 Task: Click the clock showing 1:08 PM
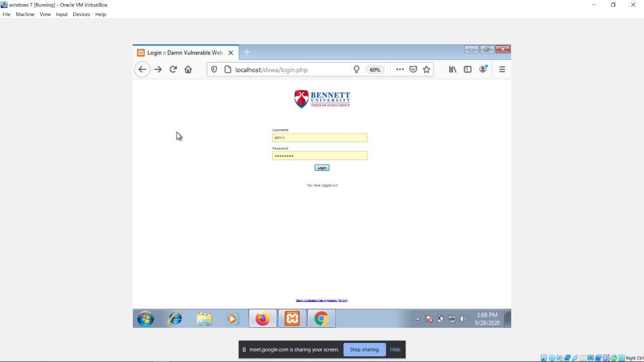click(x=487, y=319)
